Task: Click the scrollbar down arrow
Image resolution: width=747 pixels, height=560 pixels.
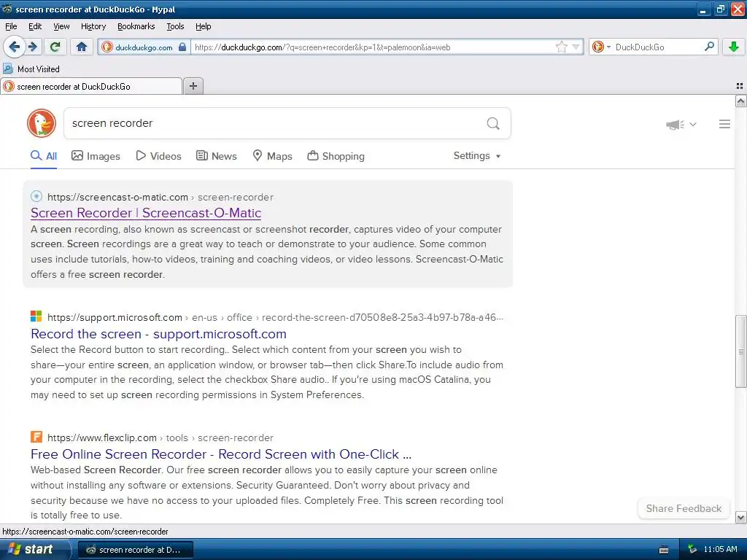Action: [740, 517]
